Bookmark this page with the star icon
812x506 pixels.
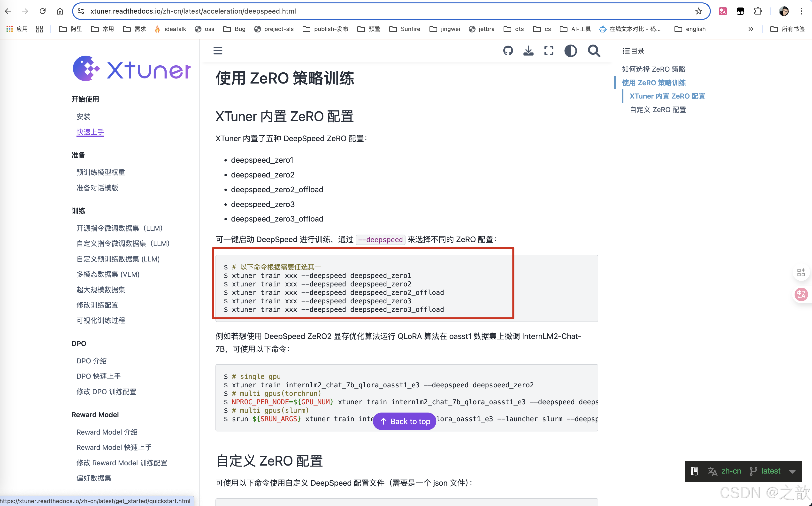[x=699, y=11]
